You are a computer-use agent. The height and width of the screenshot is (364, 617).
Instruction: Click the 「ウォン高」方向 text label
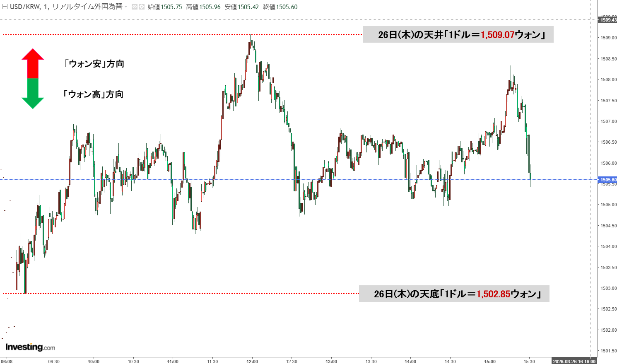93,94
